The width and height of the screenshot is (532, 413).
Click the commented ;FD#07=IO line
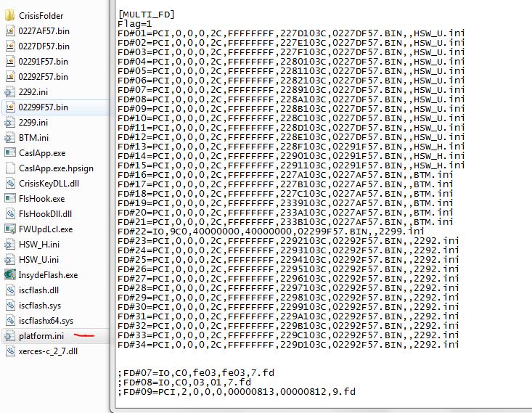196,373
